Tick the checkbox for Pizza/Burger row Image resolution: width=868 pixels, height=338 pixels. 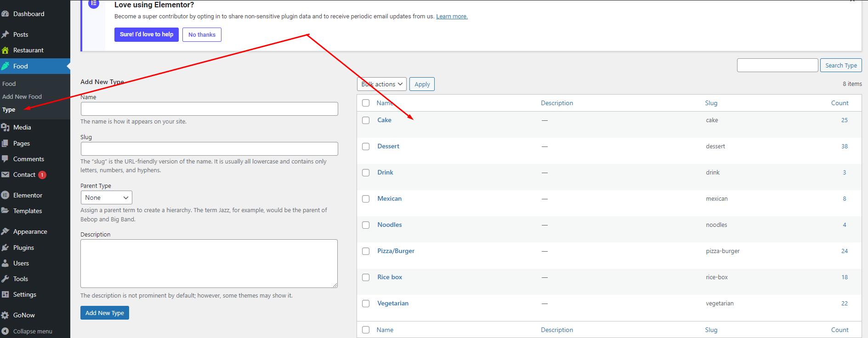(x=366, y=251)
